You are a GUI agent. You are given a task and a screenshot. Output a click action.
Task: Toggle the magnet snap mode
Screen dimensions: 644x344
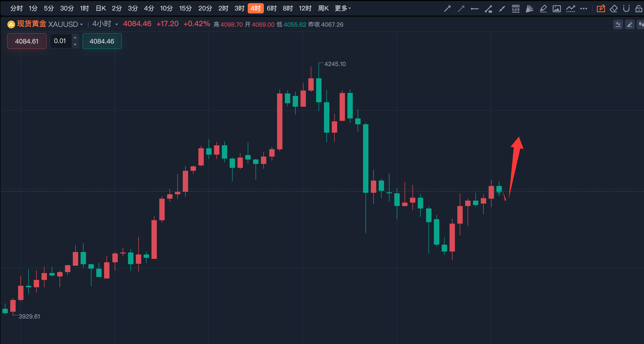click(626, 9)
